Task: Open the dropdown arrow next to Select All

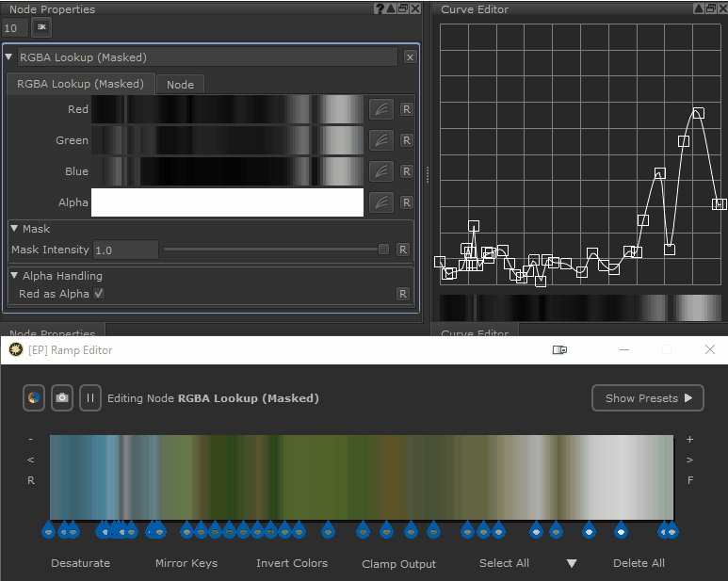Action: pyautogui.click(x=571, y=564)
